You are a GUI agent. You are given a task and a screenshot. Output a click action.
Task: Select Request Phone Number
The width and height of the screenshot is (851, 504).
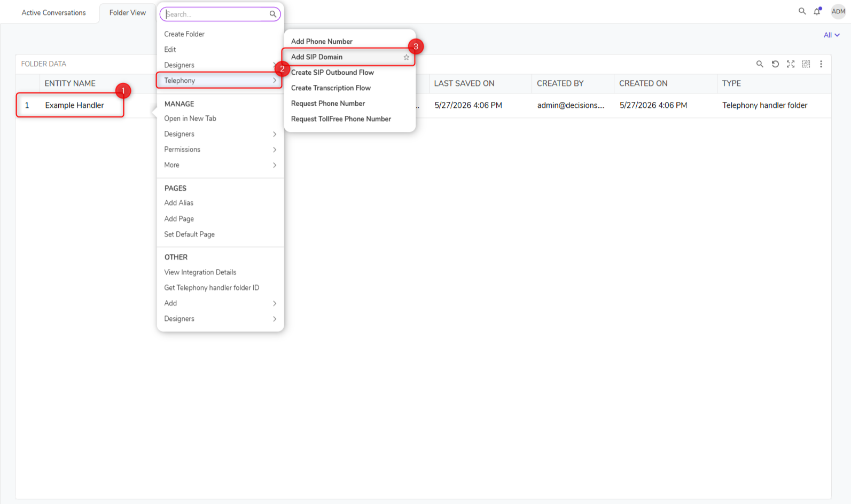click(328, 104)
